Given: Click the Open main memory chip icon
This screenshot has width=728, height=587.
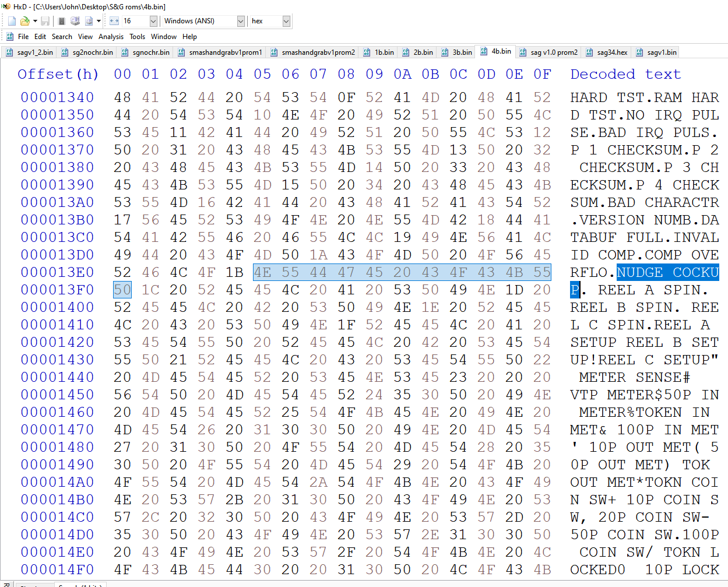Looking at the screenshot, I should [62, 21].
